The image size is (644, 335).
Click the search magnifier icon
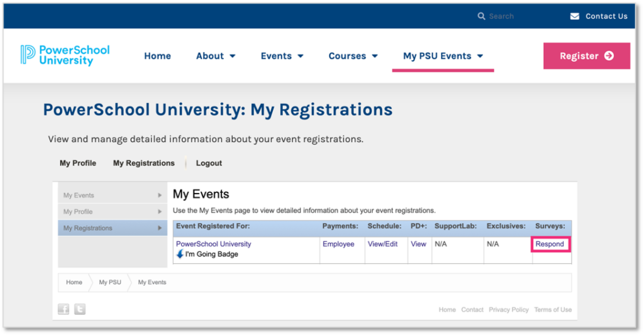pos(481,16)
